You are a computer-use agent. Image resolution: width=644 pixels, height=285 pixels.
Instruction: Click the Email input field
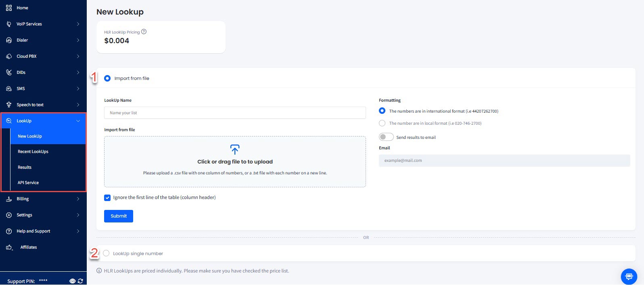pos(504,160)
